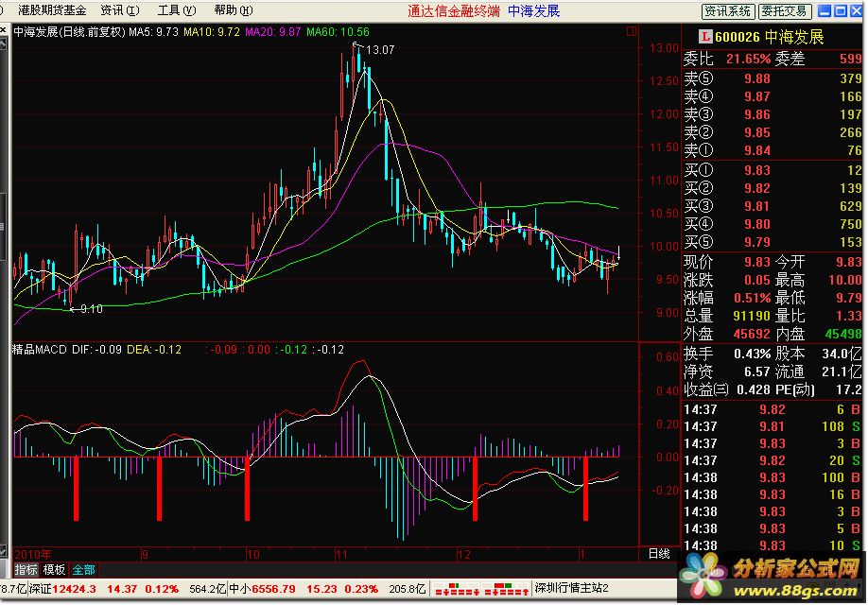Click the 13.07 high price marker
The image size is (868, 605).
[380, 50]
